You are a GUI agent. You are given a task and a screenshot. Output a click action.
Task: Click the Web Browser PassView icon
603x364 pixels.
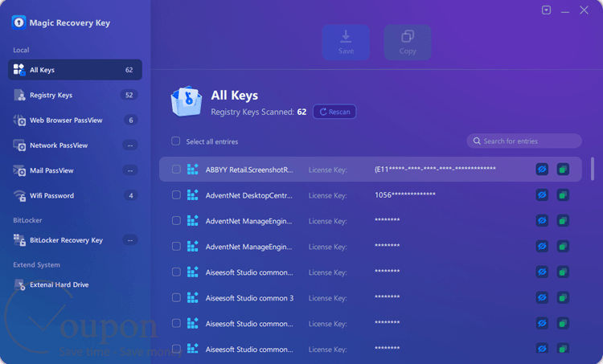click(x=19, y=121)
